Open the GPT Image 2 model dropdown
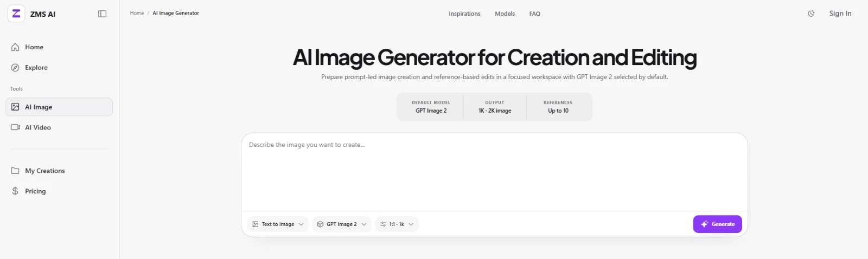 point(342,224)
